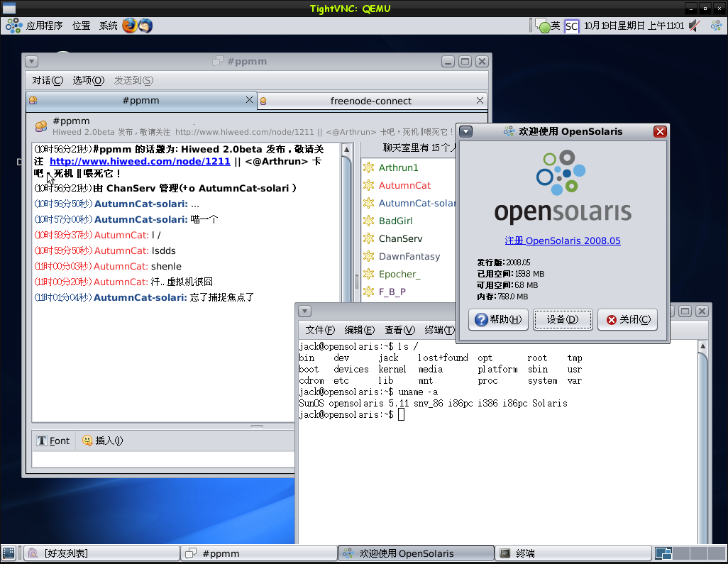
Task: Click the OpenSolaris logo beside the 应用程序 menu
Action: tap(13, 26)
